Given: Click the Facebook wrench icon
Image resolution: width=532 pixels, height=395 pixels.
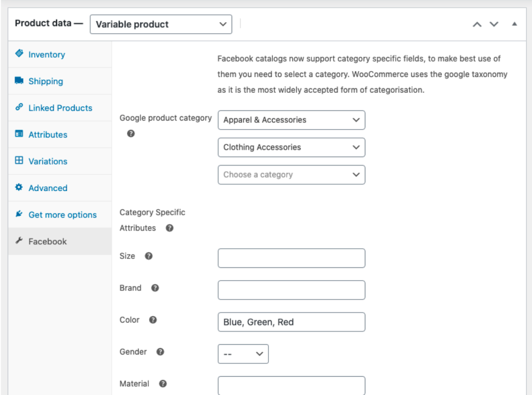Looking at the screenshot, I should click(20, 241).
